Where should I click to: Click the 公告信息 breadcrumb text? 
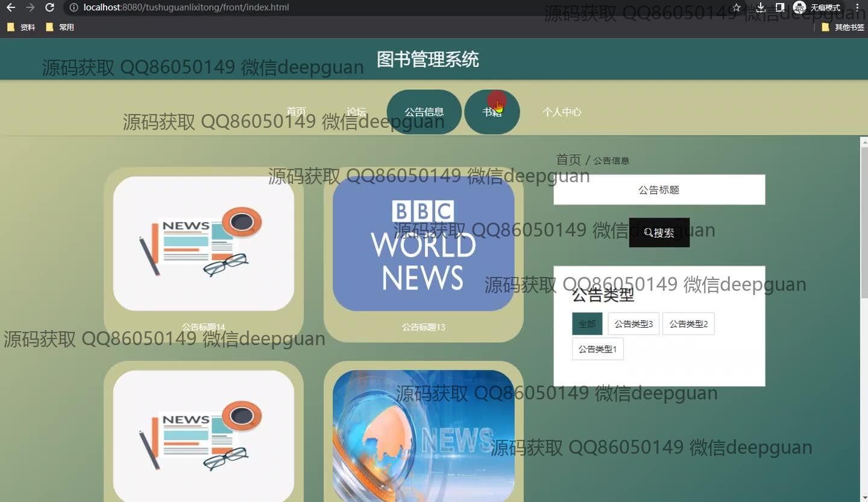coord(611,160)
